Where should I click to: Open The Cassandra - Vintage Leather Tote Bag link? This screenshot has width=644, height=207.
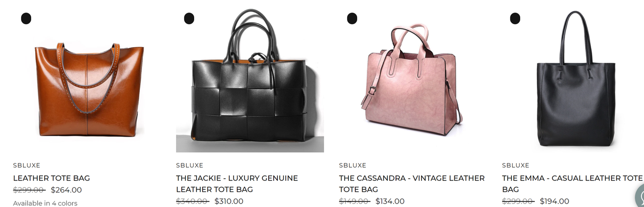point(412,184)
